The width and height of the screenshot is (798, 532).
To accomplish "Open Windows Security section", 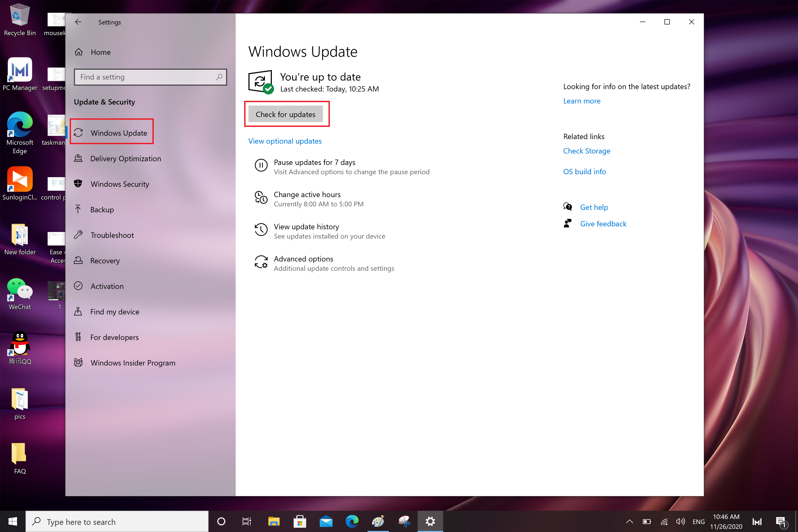I will (x=120, y=184).
